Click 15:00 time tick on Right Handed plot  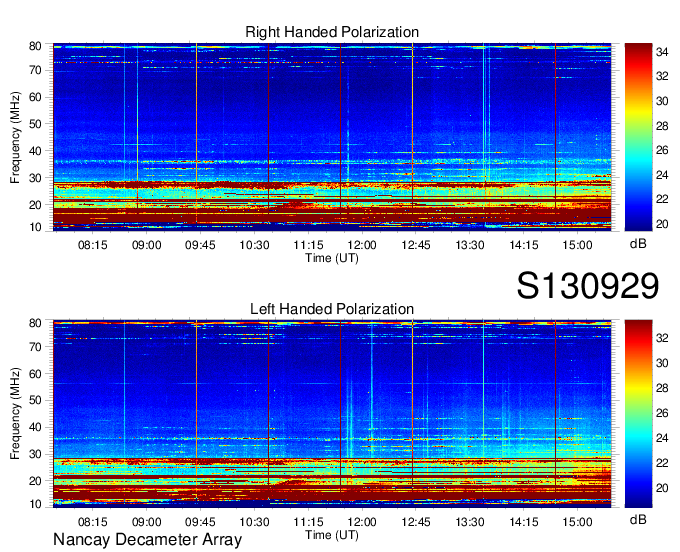tap(578, 245)
